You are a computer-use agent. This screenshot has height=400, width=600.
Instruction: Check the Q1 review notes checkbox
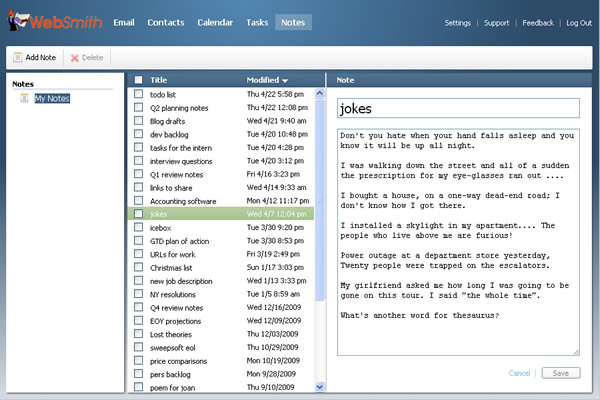click(x=139, y=174)
